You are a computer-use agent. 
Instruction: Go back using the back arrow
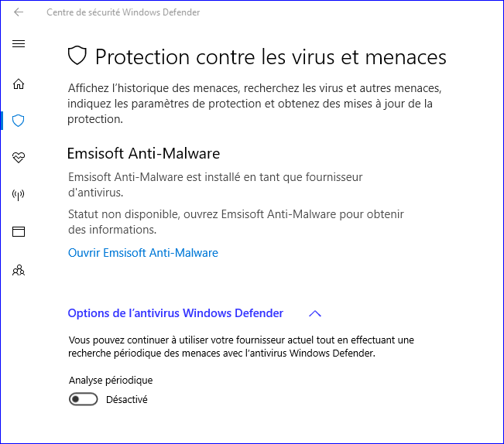(19, 12)
